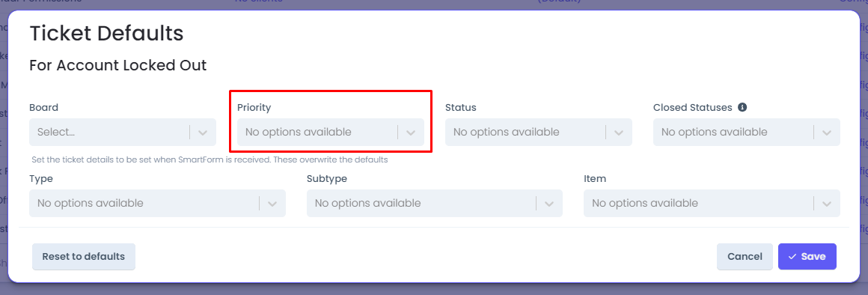Open the Priority dropdown field
Viewport: 868px width, 295px height.
(331, 133)
